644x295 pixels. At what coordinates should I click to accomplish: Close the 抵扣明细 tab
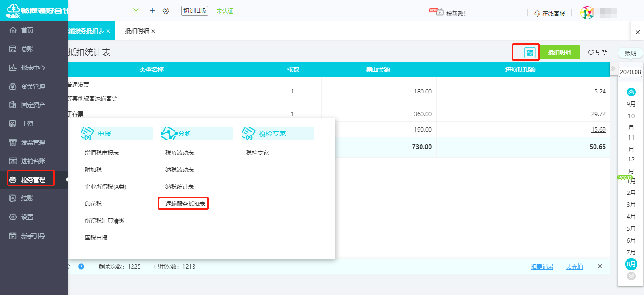click(x=153, y=31)
